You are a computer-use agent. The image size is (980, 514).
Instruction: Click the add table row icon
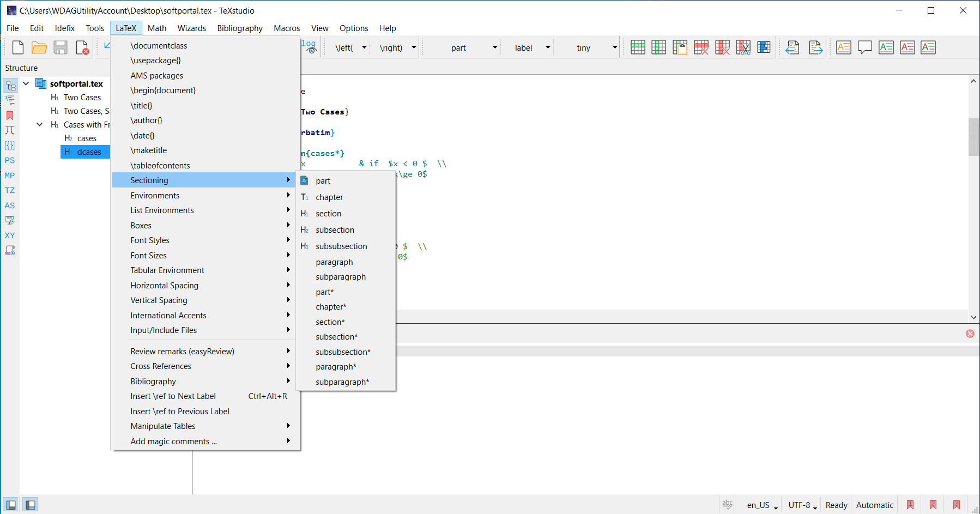pyautogui.click(x=638, y=47)
